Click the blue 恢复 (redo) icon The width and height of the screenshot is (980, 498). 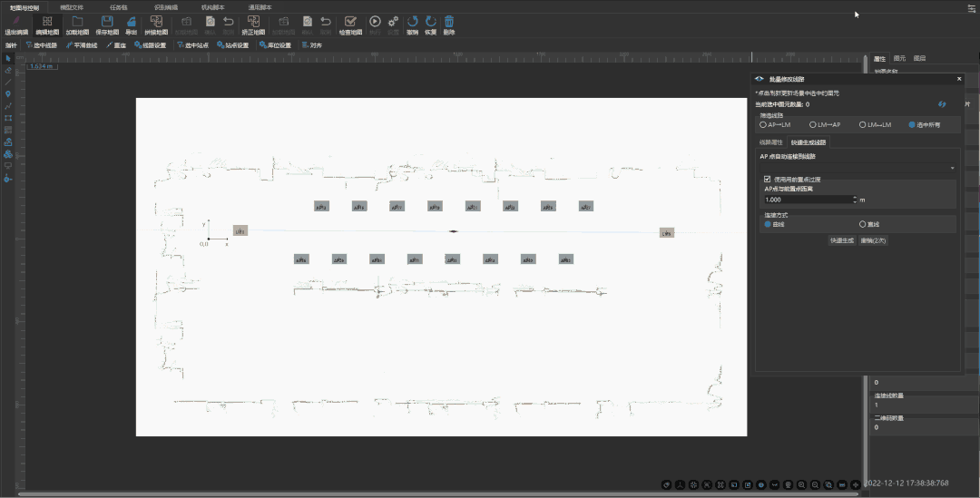(x=431, y=22)
